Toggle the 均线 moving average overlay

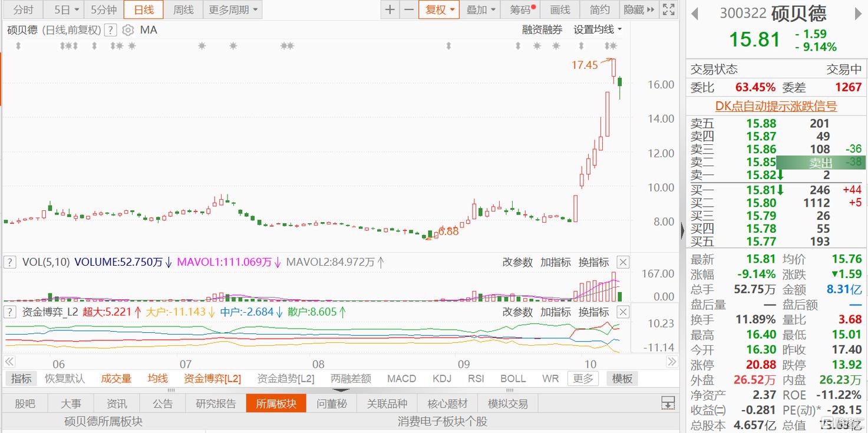click(x=157, y=379)
